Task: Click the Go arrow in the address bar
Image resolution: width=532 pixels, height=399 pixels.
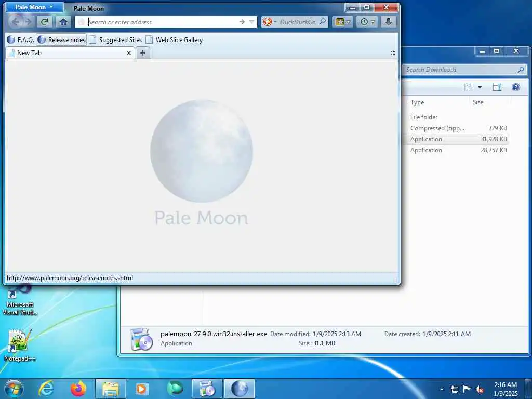Action: [242, 22]
